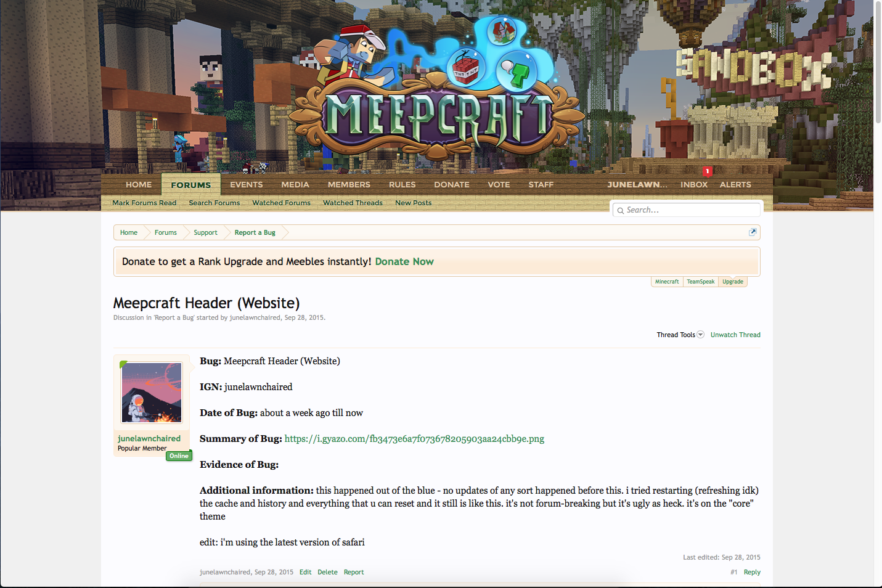Select the Minecraft tab below the notice
This screenshot has height=588, width=882.
click(667, 282)
